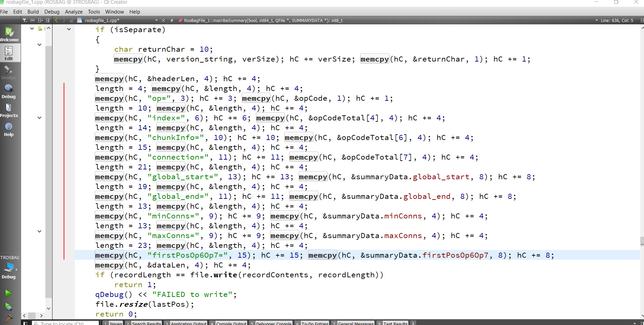Screen dimensions: 644x325
Task: Start debugging with the debug run icon
Action: coord(9,306)
